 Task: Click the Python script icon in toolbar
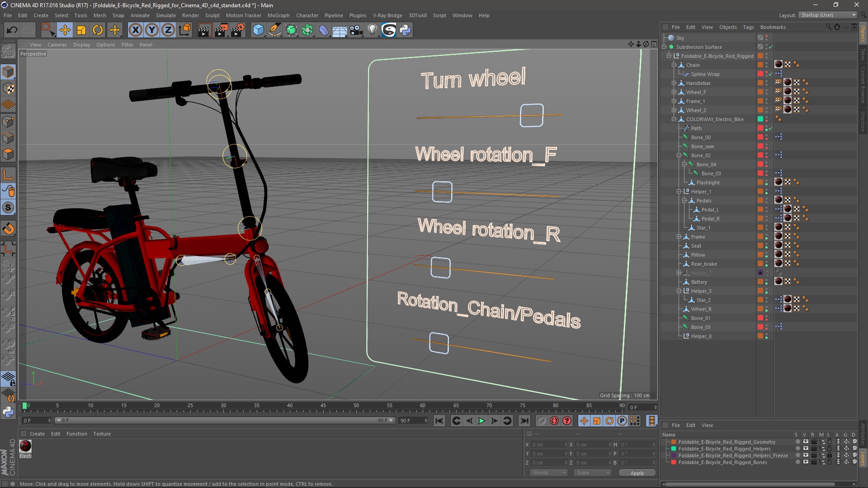405,30
